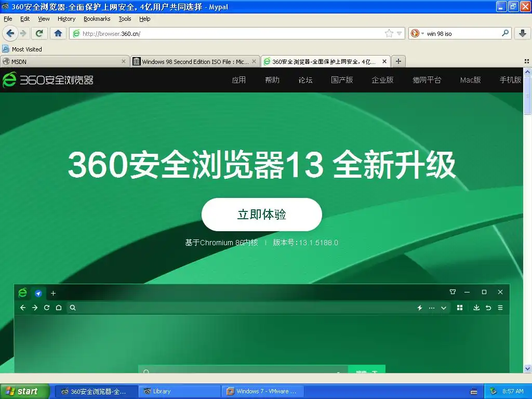This screenshot has width=532, height=399.
Task: Open the Windows start button
Action: point(25,391)
